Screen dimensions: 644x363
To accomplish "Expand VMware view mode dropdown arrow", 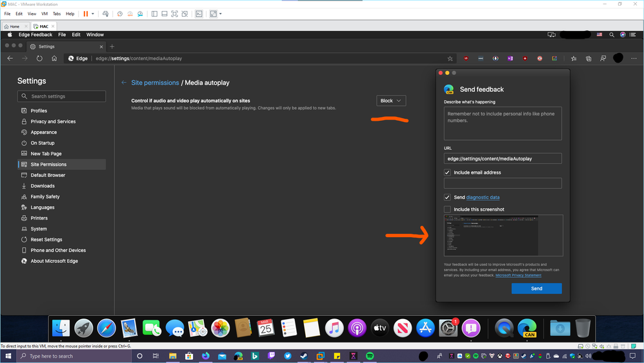I will (221, 14).
